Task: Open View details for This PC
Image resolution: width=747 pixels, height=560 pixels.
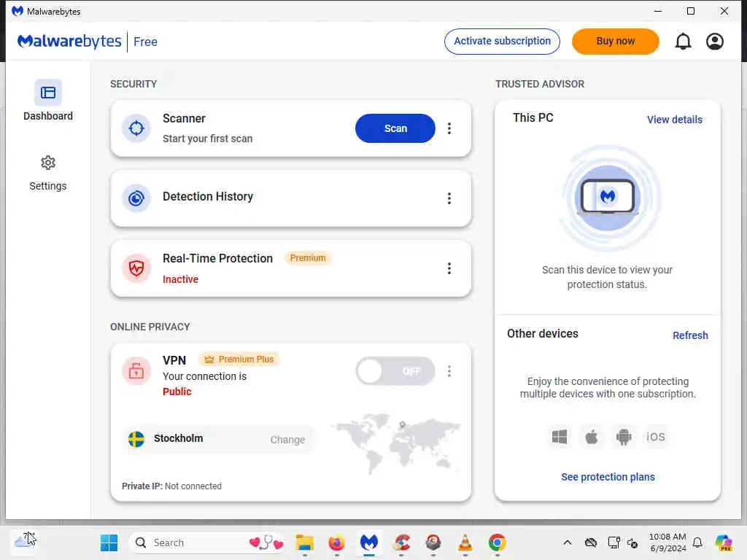Action: point(674,120)
